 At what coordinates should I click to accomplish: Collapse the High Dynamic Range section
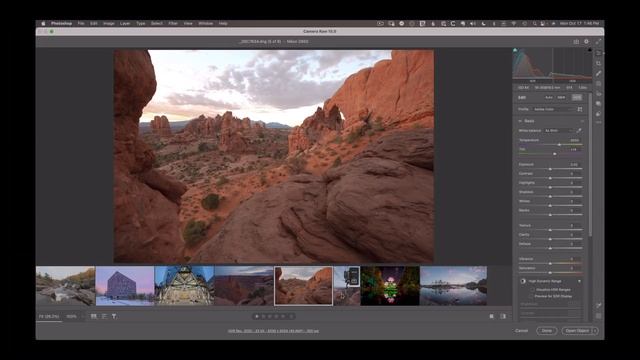tap(579, 281)
